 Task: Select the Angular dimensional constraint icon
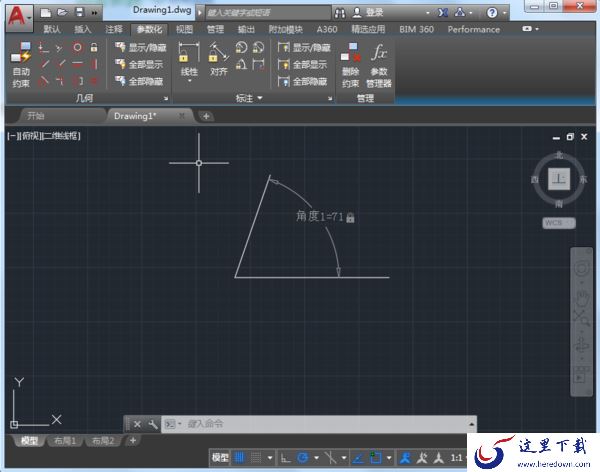(241, 64)
